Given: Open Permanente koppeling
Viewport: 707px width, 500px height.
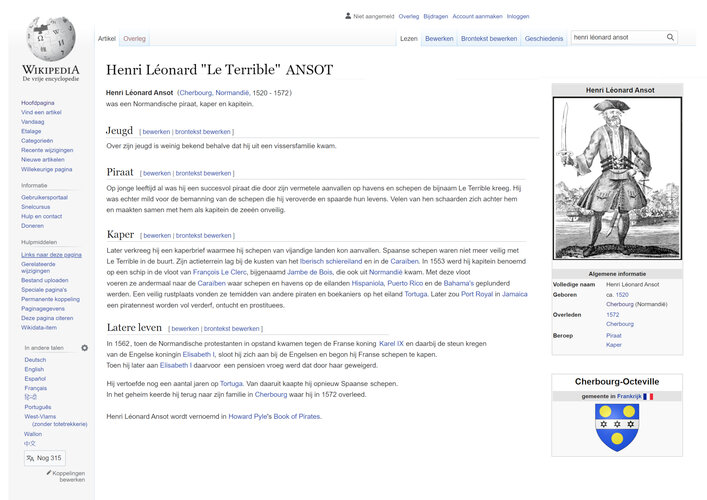Looking at the screenshot, I should pyautogui.click(x=50, y=299).
